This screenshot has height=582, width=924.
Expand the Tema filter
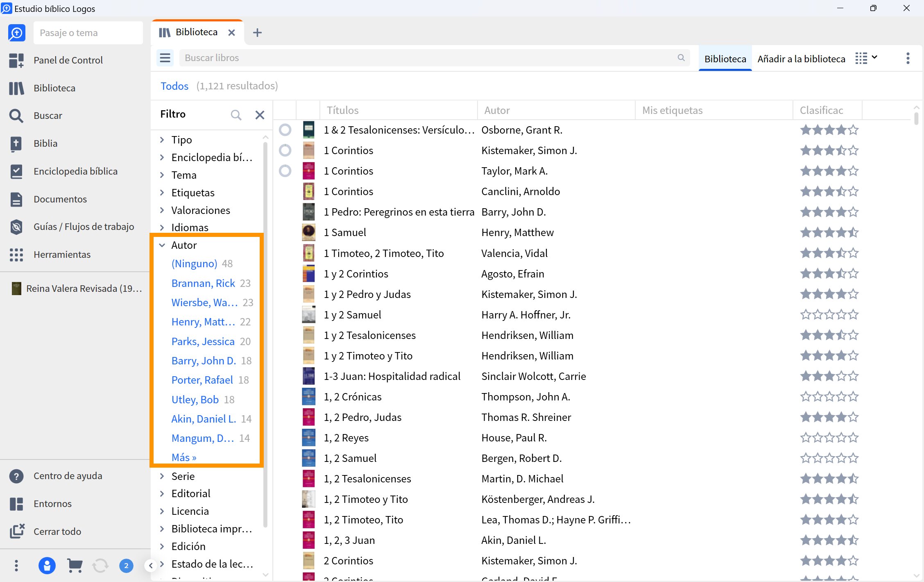162,175
